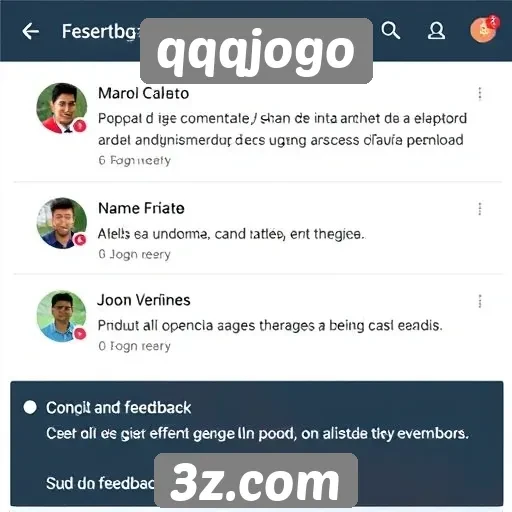Open the user profile outline icon
The height and width of the screenshot is (512, 512).
436,31
